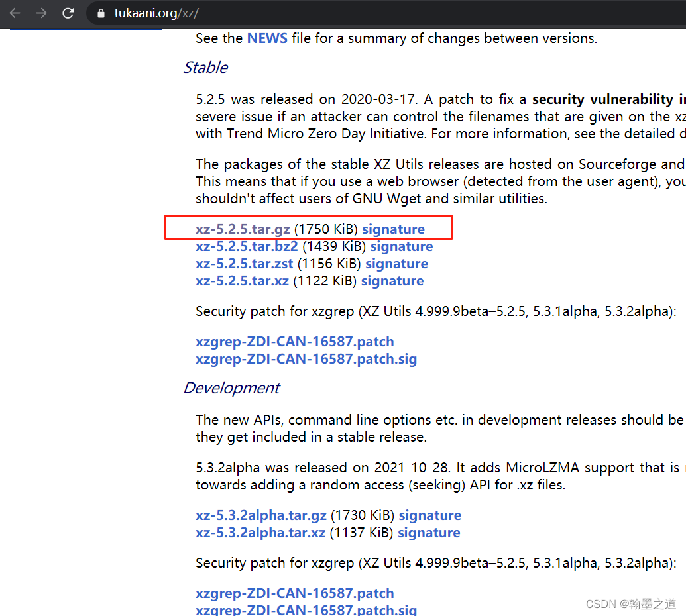Open xzgrep-ZDI-CAN-16587.patch.sig under Stable section
This screenshot has width=686, height=616.
tap(306, 359)
